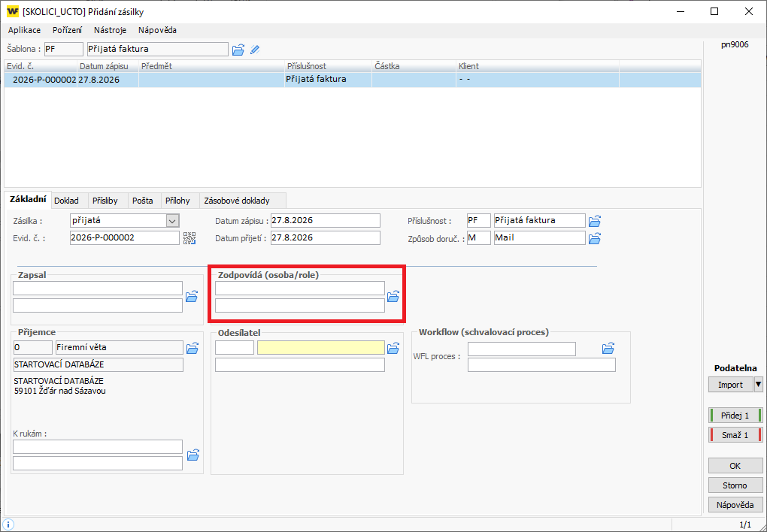This screenshot has width=767, height=532.
Task: Click the first Zodpovídá field
Action: pyautogui.click(x=300, y=288)
